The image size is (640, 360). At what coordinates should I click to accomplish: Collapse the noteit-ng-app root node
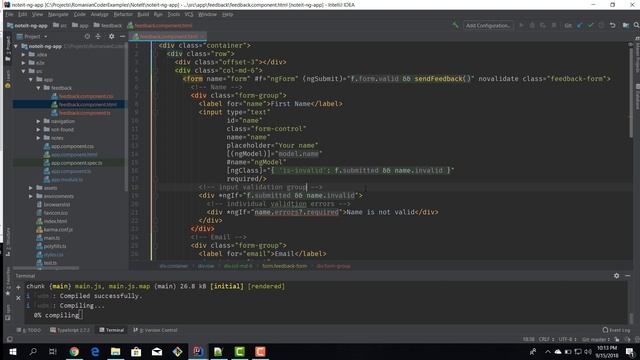click(x=16, y=47)
